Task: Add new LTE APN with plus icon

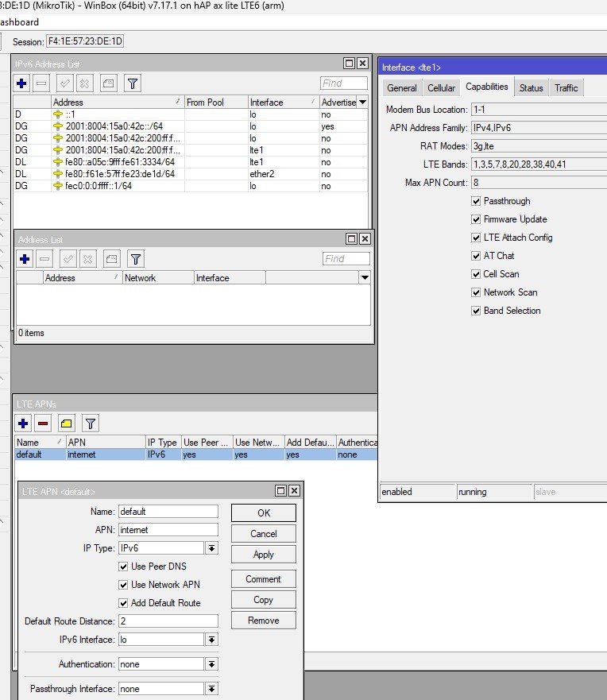Action: point(23,423)
